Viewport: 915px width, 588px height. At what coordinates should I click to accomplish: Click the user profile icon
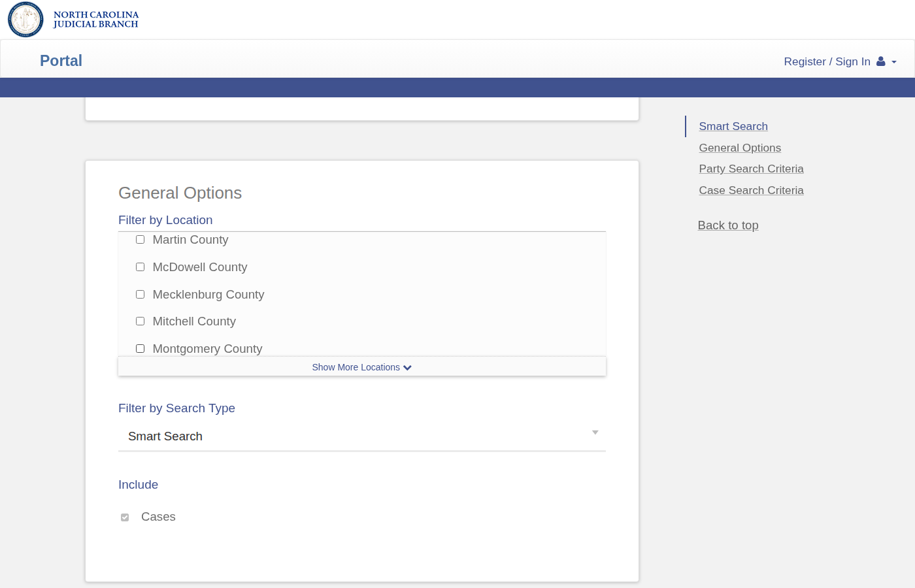pos(880,61)
